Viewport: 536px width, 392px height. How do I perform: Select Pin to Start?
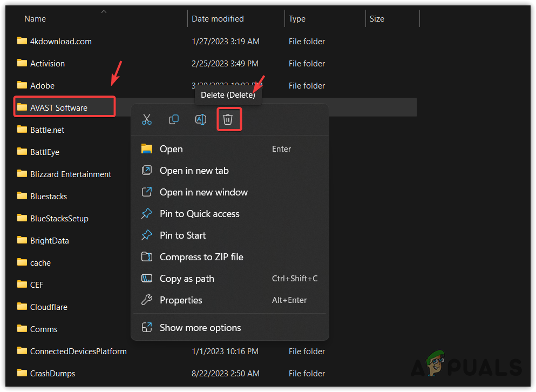[x=230, y=235]
